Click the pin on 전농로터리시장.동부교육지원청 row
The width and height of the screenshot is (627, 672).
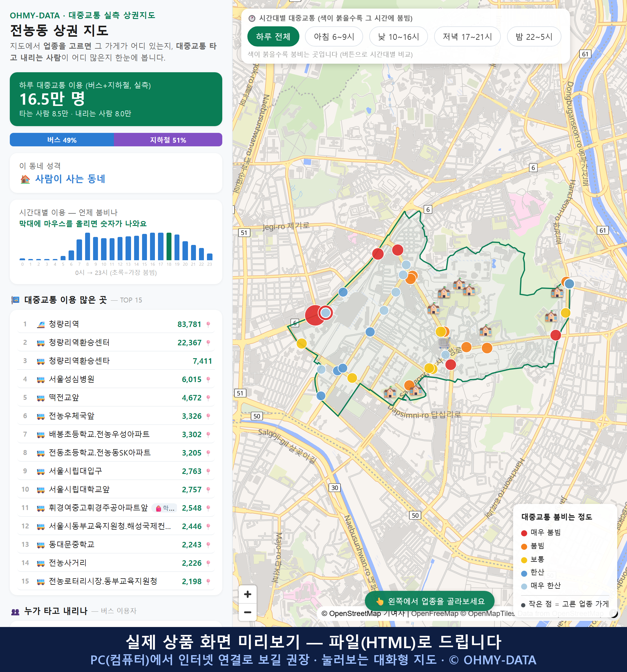(208, 582)
